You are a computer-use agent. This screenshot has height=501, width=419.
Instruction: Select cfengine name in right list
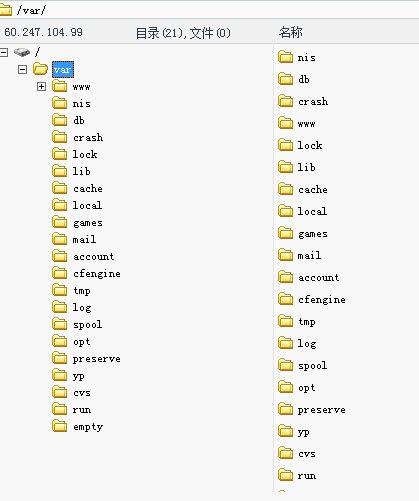tap(322, 300)
